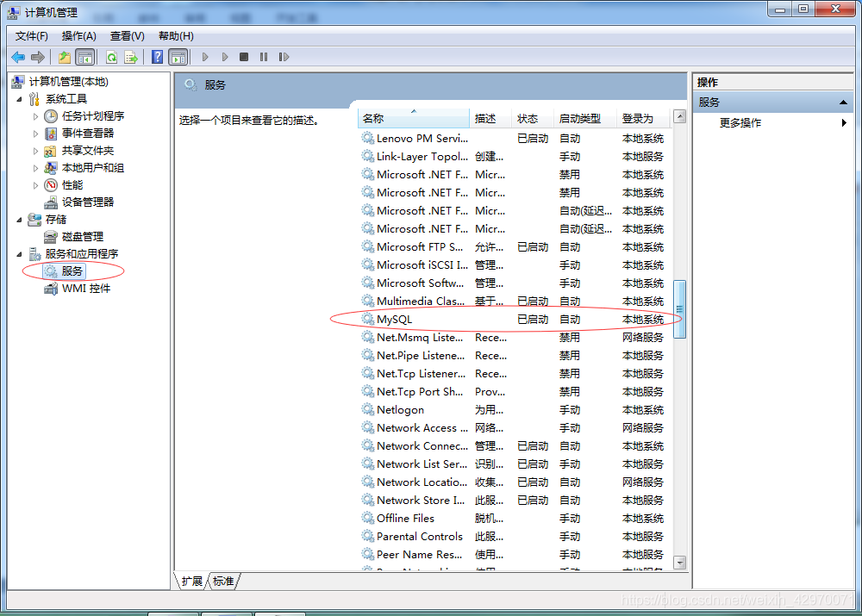Select the Microsoft iSCSI I... service row
The width and height of the screenshot is (862, 616).
point(515,264)
